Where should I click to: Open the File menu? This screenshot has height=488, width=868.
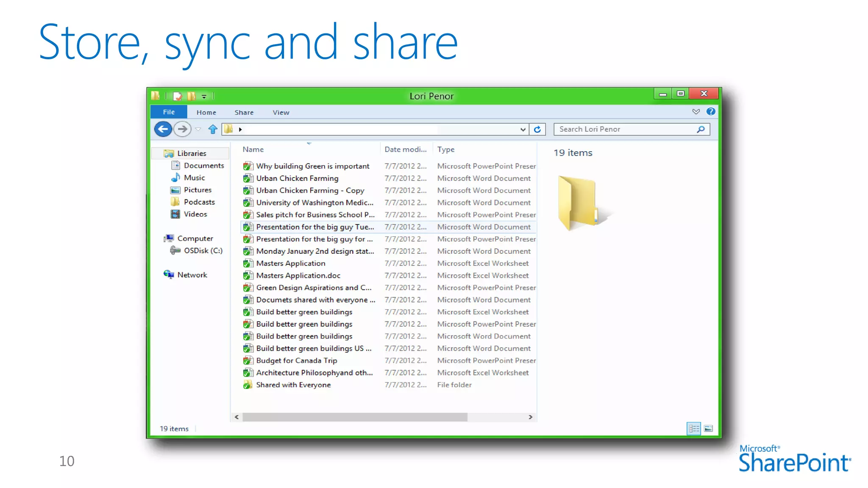coord(169,112)
